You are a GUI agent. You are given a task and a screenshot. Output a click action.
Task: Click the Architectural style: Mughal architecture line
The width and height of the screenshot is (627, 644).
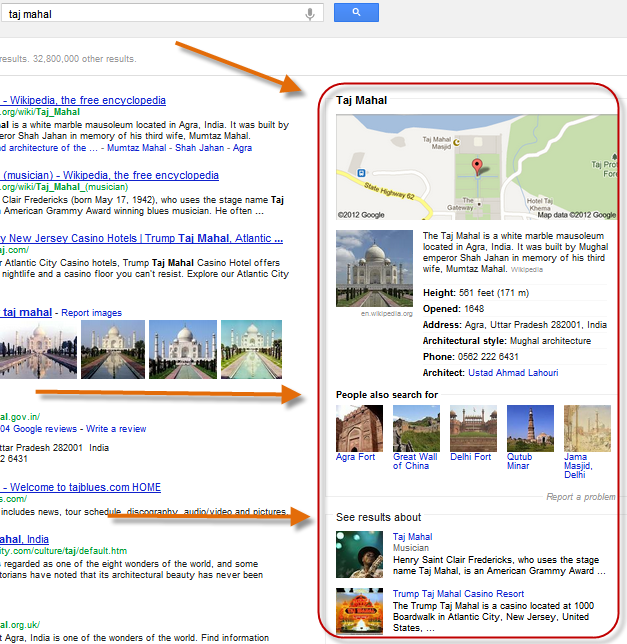507,341
